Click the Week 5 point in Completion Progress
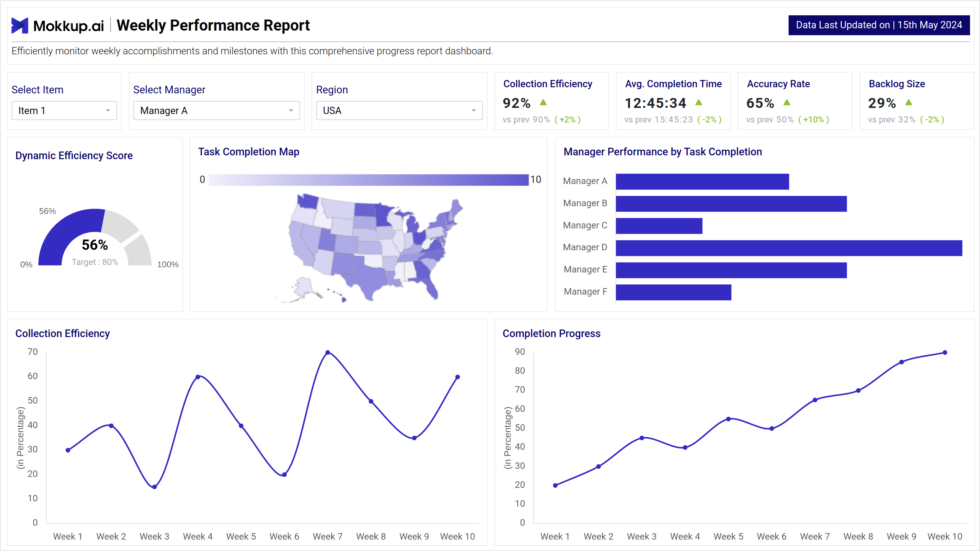Viewport: 980px width, 551px height. pyautogui.click(x=728, y=419)
